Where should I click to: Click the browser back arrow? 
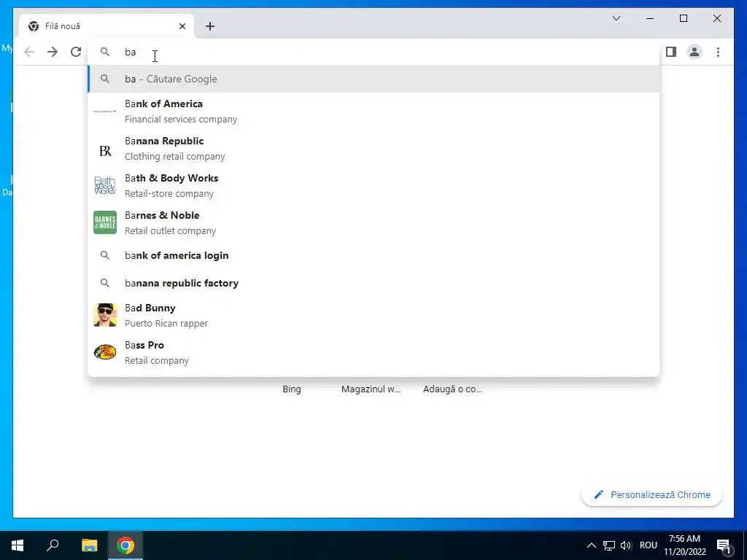29,52
